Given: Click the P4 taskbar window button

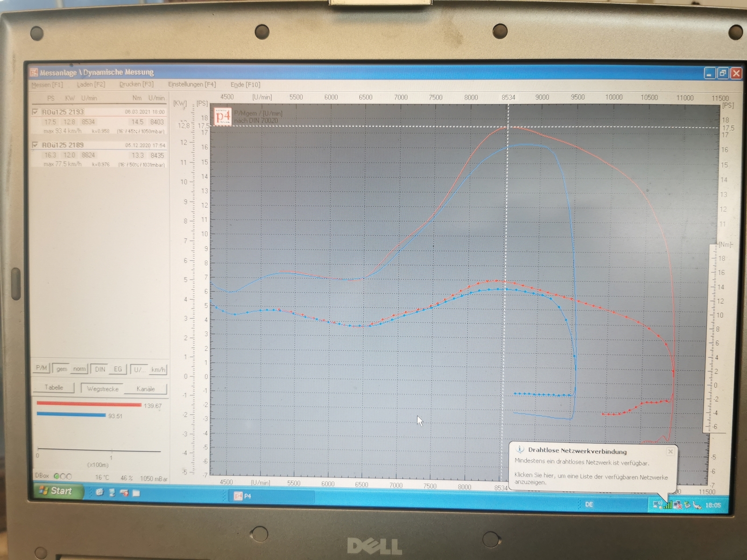Looking at the screenshot, I should point(271,496).
